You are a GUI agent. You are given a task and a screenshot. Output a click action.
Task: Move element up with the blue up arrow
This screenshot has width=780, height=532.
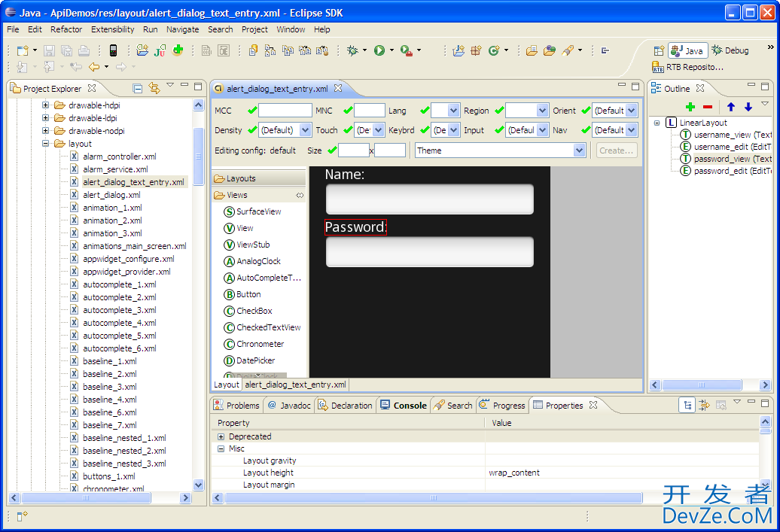click(731, 106)
